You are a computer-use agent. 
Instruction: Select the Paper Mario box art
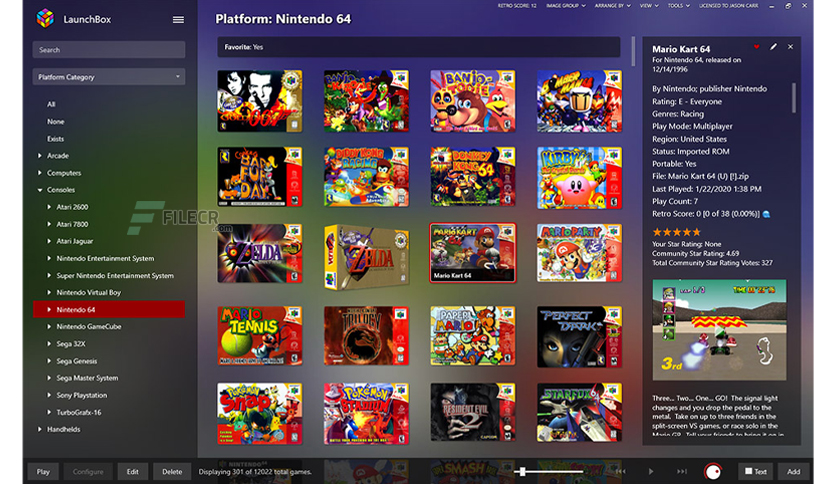[x=473, y=336]
